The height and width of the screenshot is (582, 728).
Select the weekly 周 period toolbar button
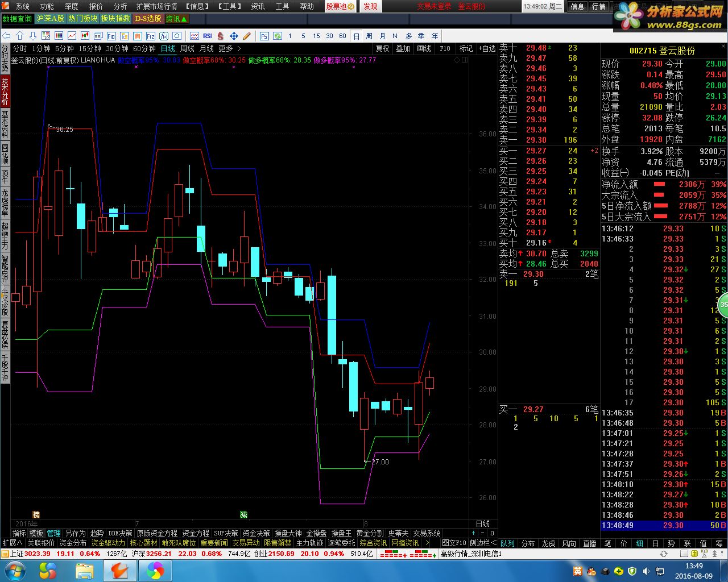[x=369, y=36]
